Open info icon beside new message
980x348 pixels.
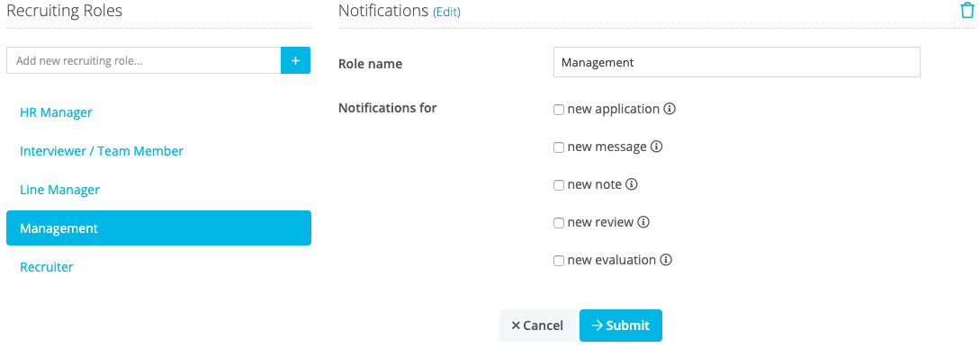[656, 147]
